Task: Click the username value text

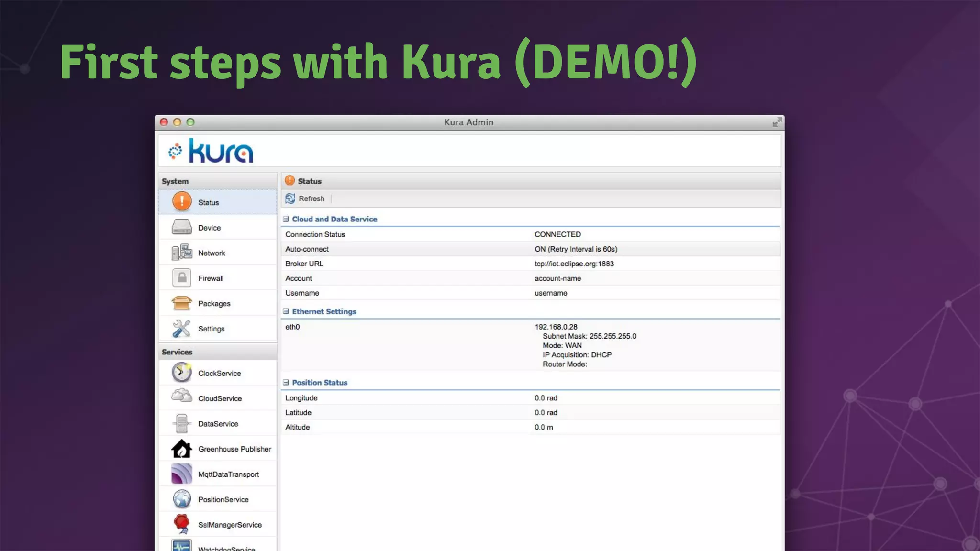Action: (x=551, y=293)
